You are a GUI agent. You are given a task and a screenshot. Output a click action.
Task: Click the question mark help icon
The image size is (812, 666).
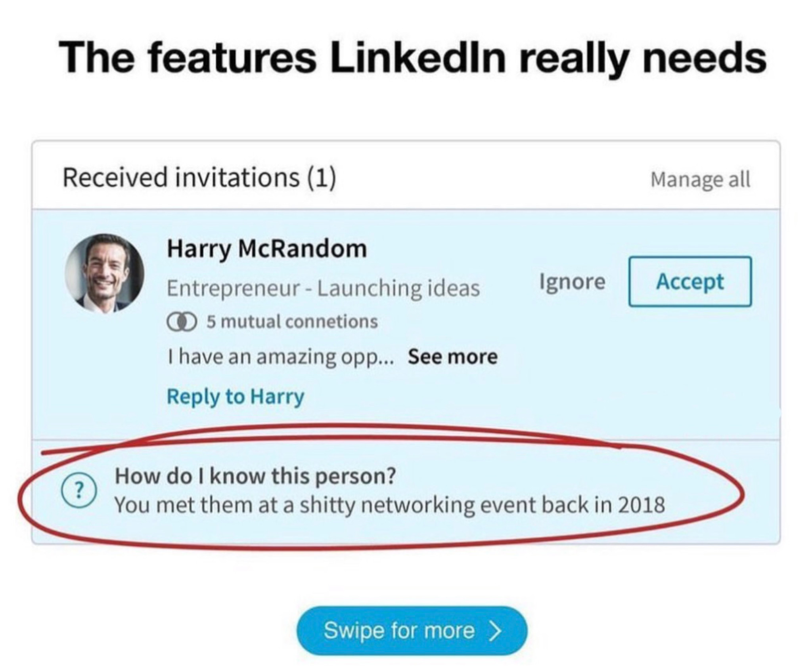point(79,490)
